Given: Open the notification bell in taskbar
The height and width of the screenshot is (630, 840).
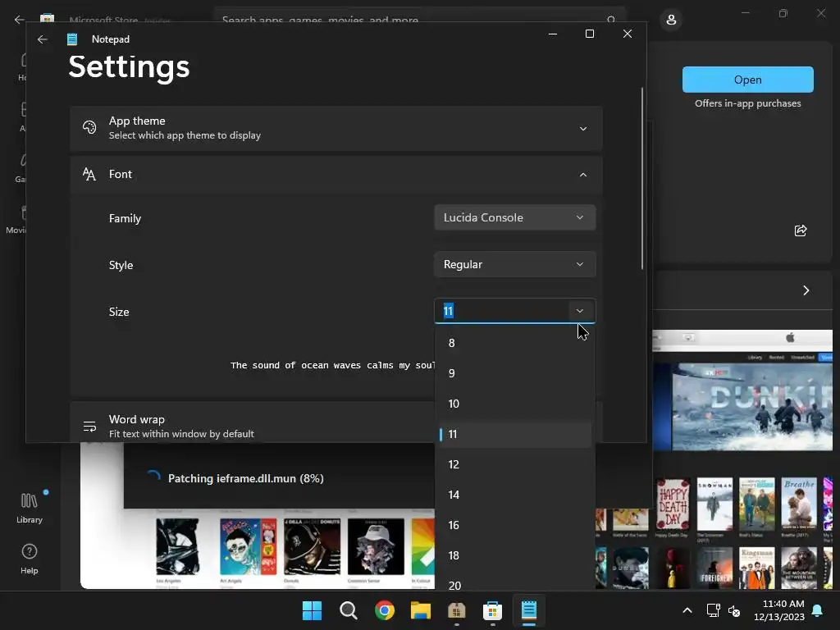Looking at the screenshot, I should click(x=818, y=610).
